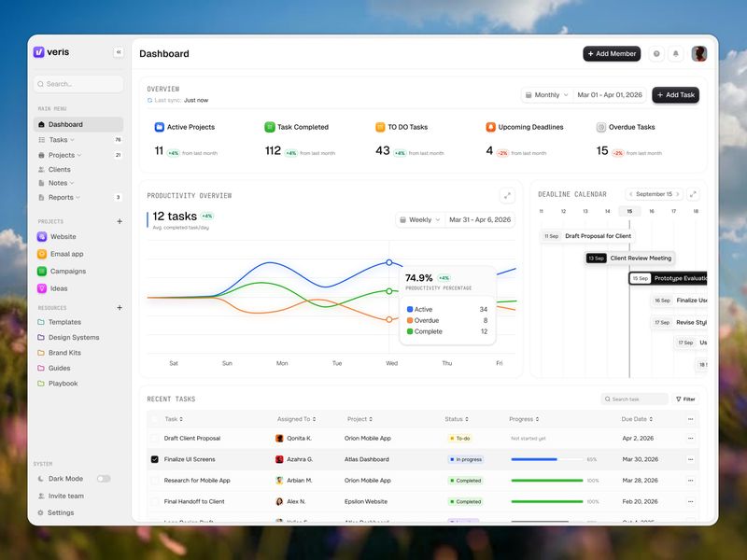Open Client Review Meeting calendar event
The image size is (747, 560).
629,259
